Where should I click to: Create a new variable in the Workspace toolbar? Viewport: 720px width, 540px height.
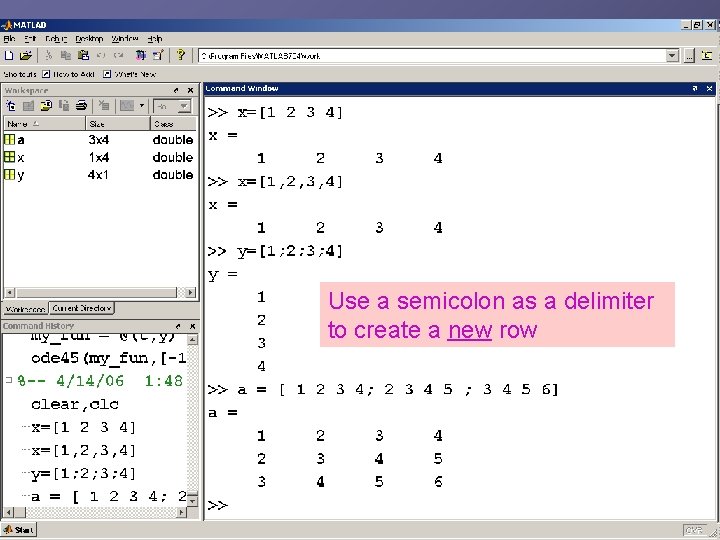[11, 106]
